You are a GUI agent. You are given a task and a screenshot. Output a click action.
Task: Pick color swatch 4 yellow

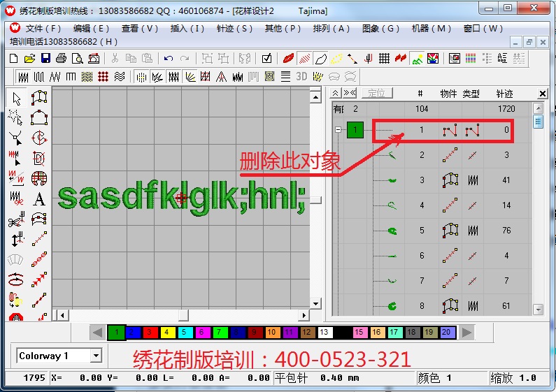coord(166,333)
